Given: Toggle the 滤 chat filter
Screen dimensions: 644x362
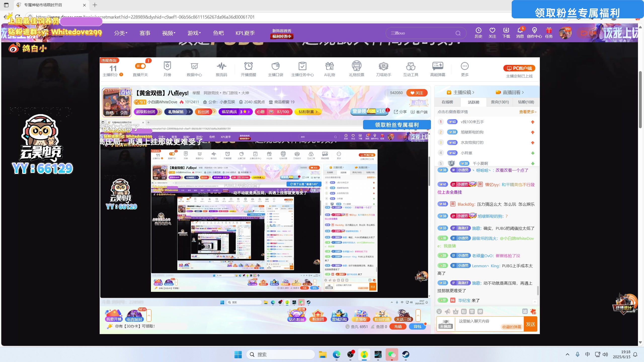Looking at the screenshot, I should pyautogui.click(x=525, y=311).
